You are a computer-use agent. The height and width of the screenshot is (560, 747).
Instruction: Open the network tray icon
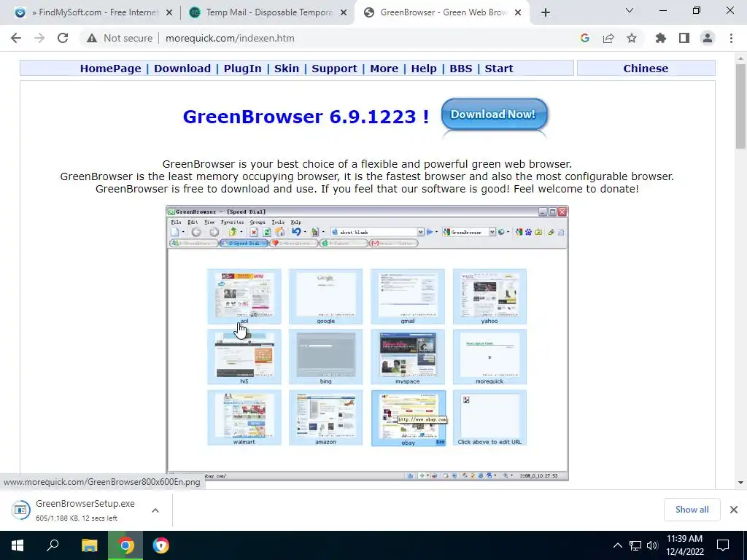click(635, 545)
